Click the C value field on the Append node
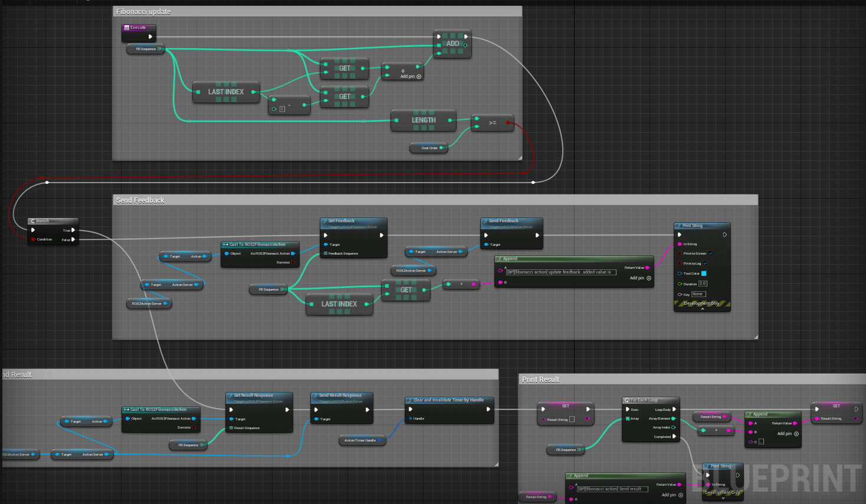 [761, 442]
